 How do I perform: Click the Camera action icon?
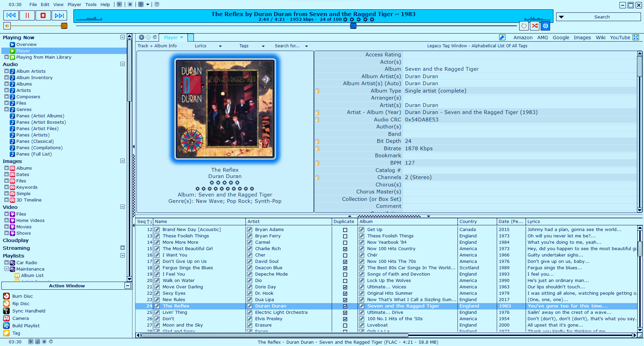[x=6, y=318]
